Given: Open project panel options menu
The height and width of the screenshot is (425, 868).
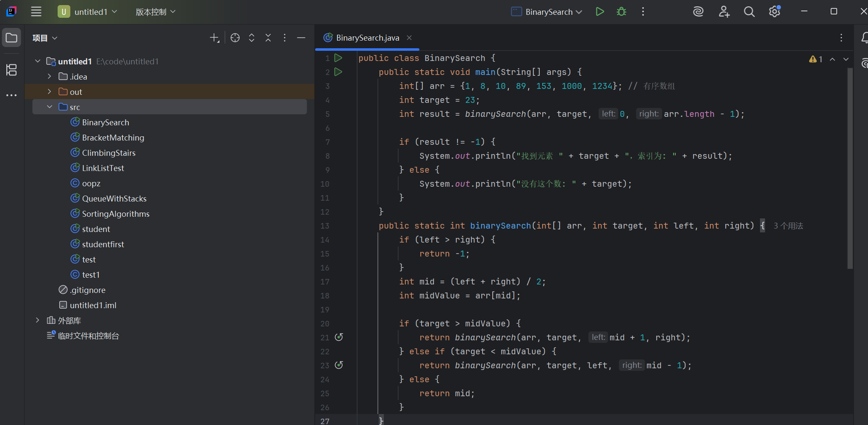Looking at the screenshot, I should pyautogui.click(x=285, y=38).
